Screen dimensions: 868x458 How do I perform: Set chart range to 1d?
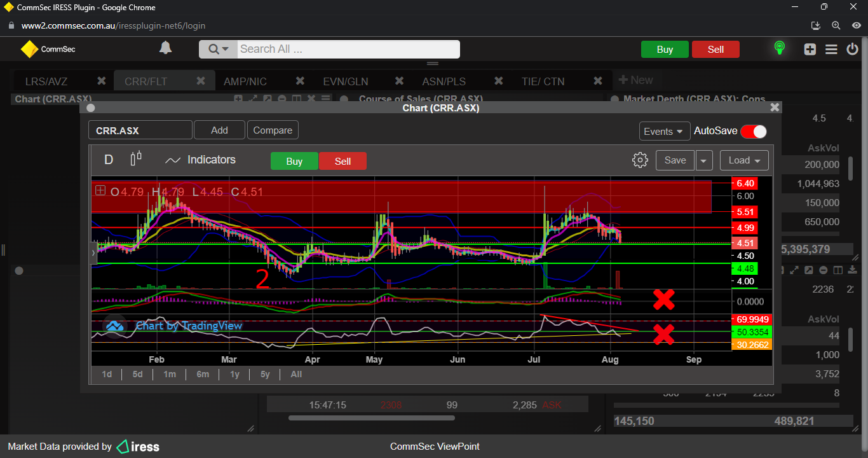pos(107,374)
